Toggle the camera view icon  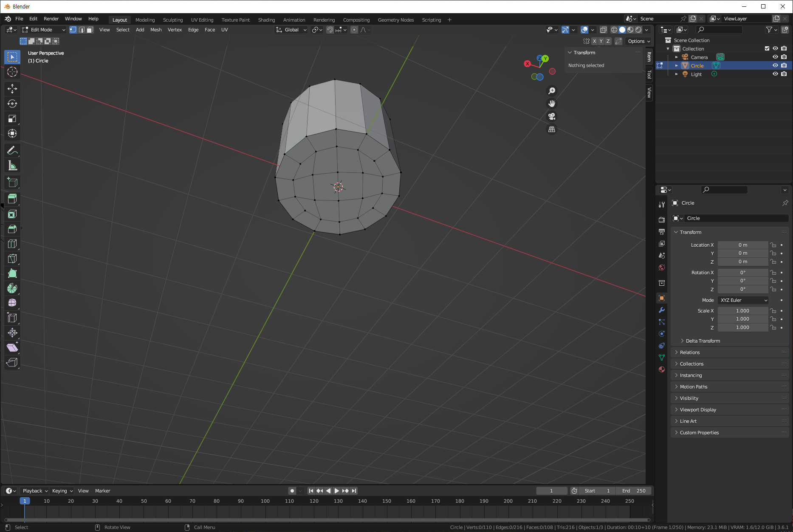coord(552,116)
